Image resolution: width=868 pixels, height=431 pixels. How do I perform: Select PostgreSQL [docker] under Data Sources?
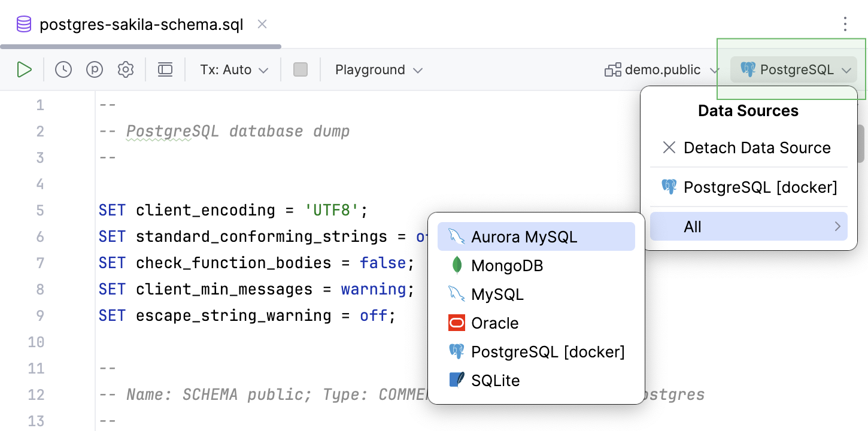click(x=760, y=187)
